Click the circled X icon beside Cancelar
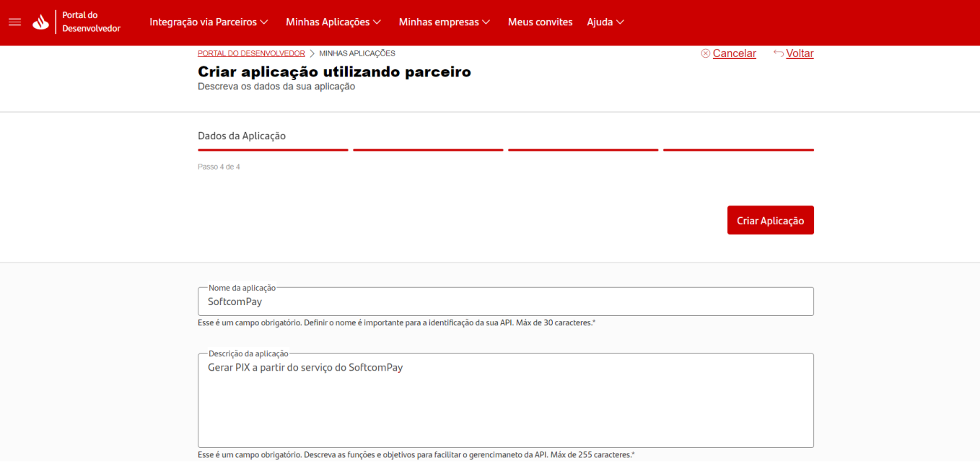 pos(705,53)
